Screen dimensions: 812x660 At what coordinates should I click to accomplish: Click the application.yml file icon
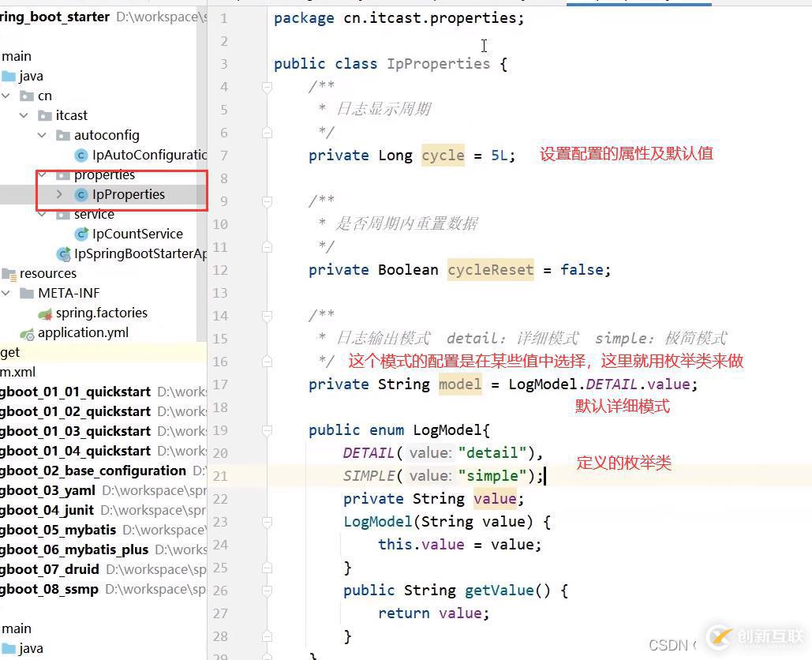pyautogui.click(x=27, y=334)
